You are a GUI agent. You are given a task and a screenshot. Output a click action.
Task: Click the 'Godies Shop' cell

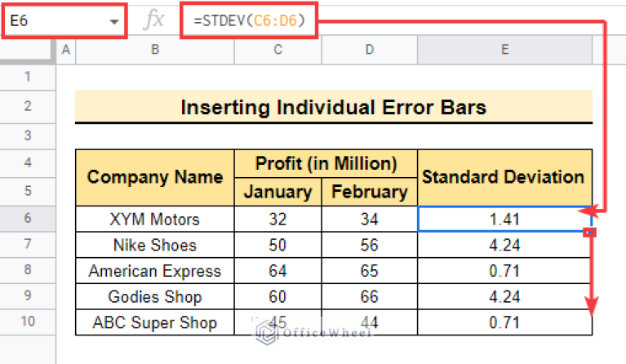(155, 296)
